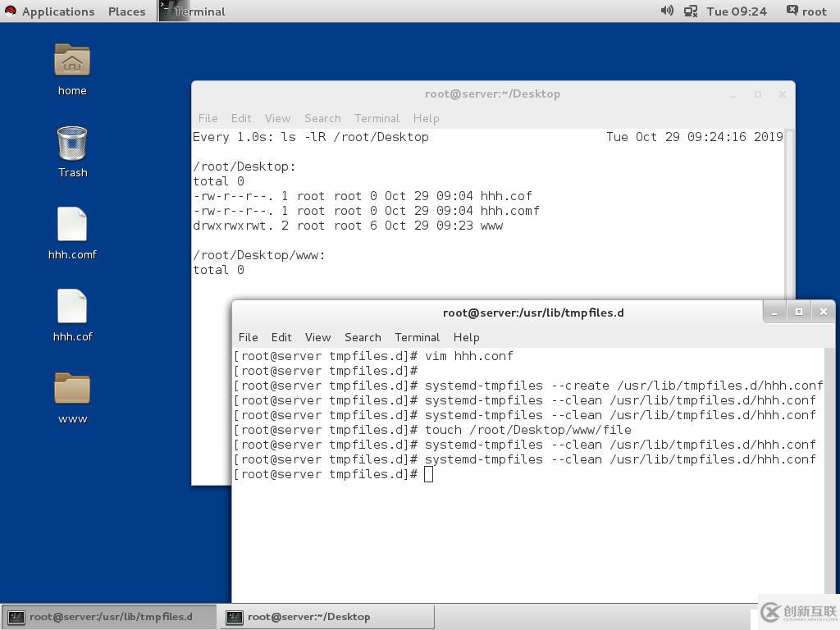Open the Places menu

pos(126,11)
